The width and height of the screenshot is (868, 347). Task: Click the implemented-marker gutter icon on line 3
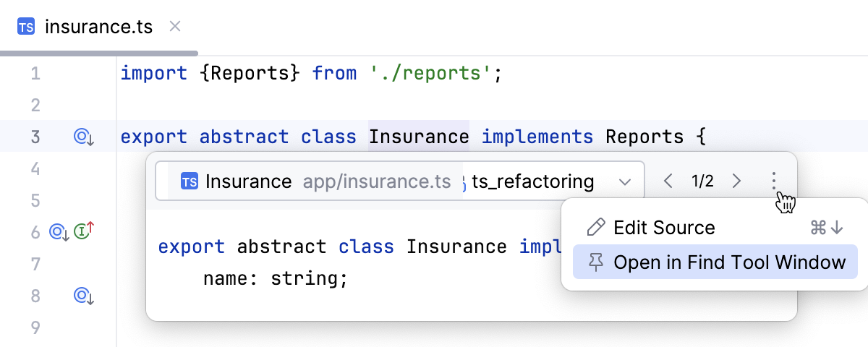point(84,137)
